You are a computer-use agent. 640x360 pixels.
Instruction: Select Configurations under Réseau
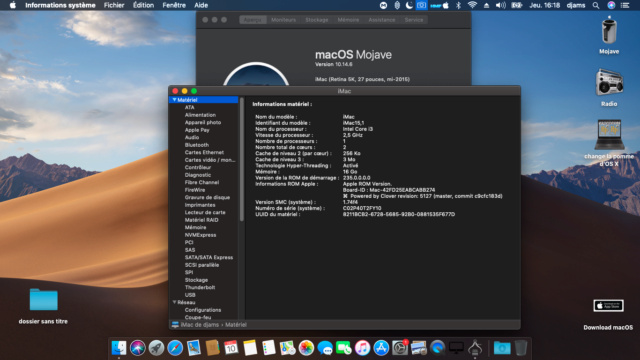pos(202,310)
